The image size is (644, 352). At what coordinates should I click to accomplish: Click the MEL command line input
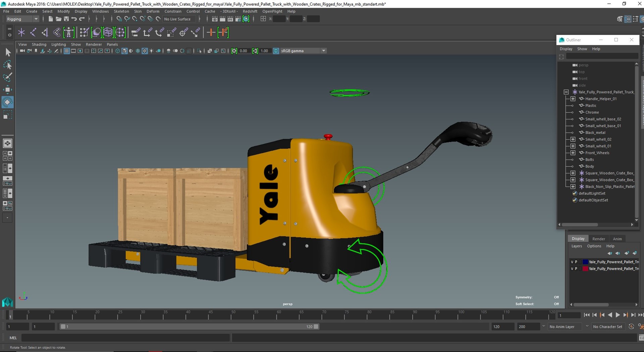[126, 338]
